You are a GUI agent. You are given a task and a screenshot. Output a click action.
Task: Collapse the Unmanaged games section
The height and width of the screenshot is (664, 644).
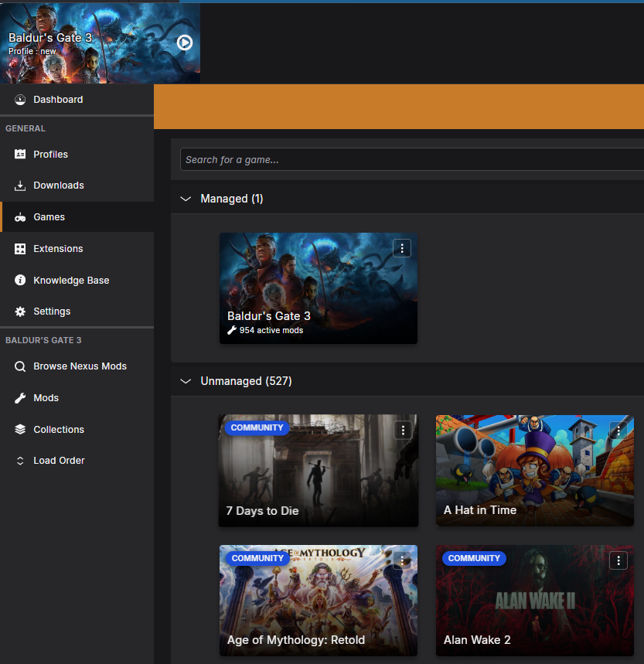pos(186,381)
